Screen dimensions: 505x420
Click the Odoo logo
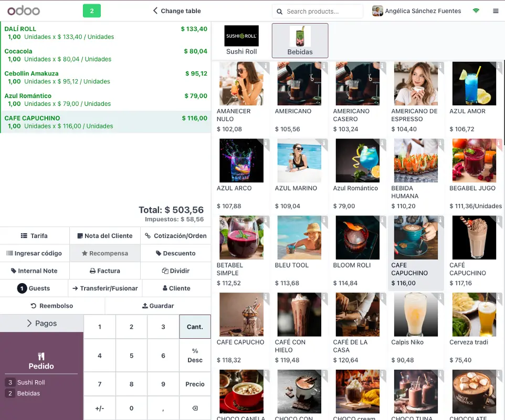(x=24, y=11)
